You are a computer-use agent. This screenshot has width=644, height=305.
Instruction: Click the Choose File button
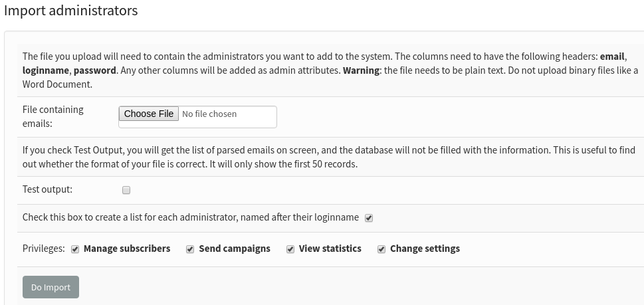pyautogui.click(x=149, y=114)
